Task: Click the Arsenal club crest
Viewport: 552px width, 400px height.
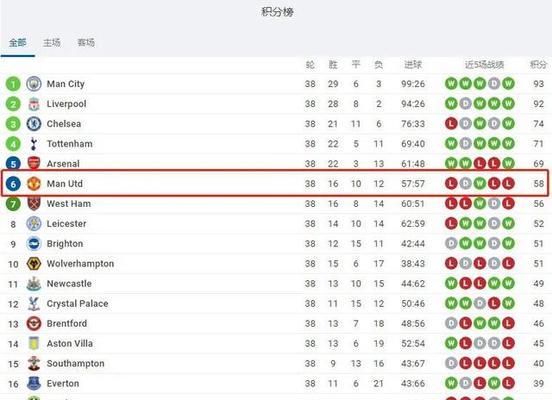Action: pos(34,163)
